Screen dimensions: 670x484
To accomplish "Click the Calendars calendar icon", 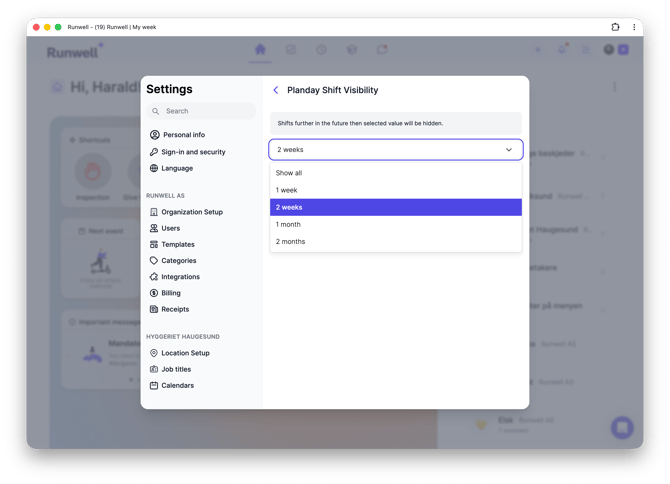I will coord(154,385).
